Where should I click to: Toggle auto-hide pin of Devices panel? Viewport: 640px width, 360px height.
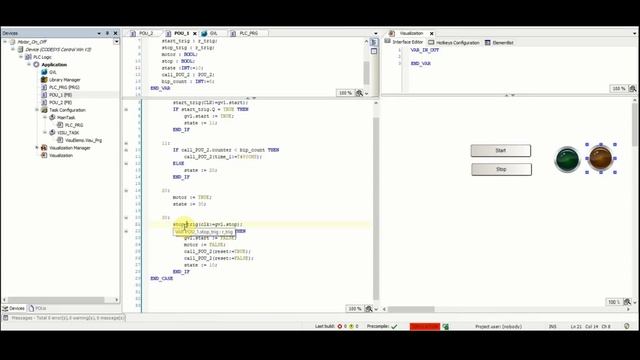pyautogui.click(x=107, y=33)
